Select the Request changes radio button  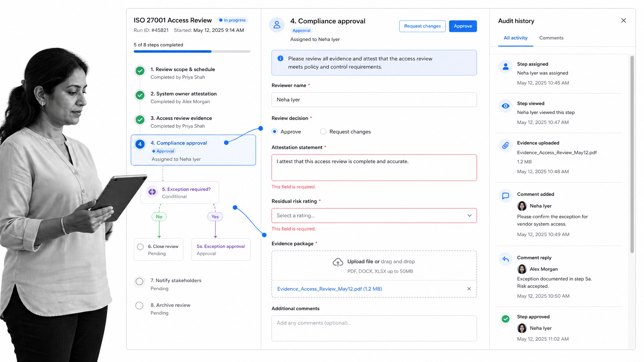tap(323, 132)
